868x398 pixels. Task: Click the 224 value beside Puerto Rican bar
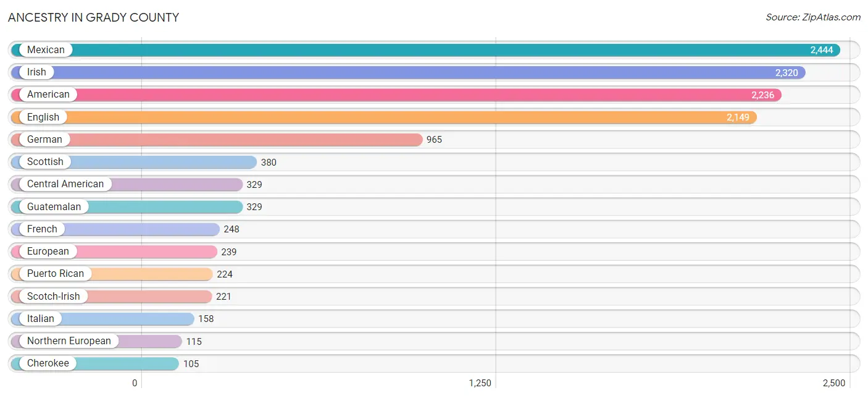click(x=225, y=274)
